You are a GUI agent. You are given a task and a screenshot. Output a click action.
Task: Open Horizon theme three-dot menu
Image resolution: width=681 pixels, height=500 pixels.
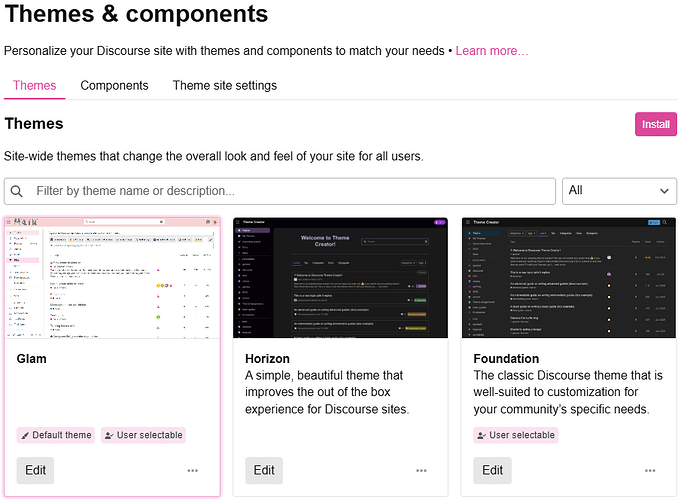[421, 470]
